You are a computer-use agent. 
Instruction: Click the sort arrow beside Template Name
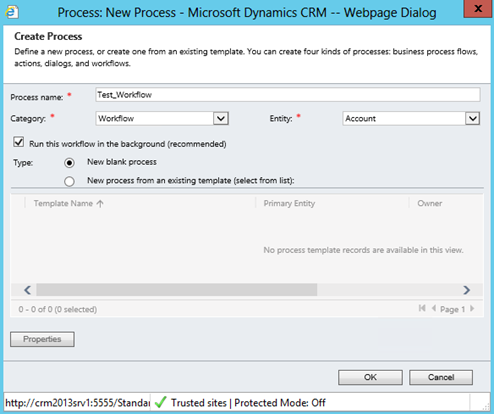[x=100, y=203]
